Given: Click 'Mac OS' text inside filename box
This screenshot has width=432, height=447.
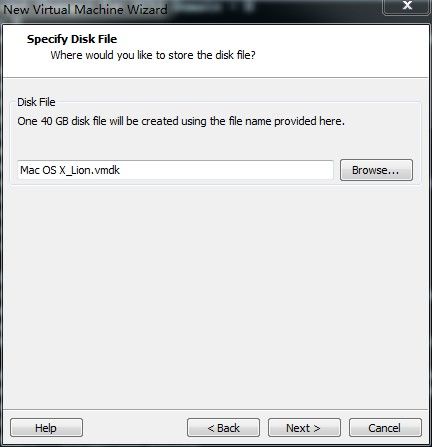Looking at the screenshot, I should coord(38,170).
